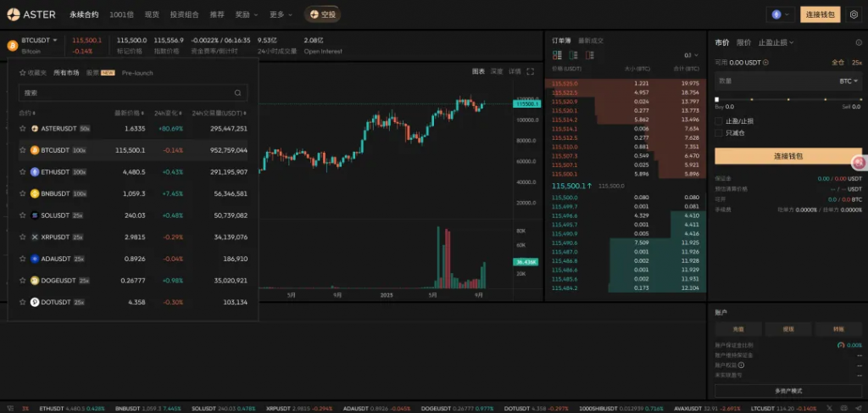Expand the 更多 menu

pyautogui.click(x=281, y=14)
